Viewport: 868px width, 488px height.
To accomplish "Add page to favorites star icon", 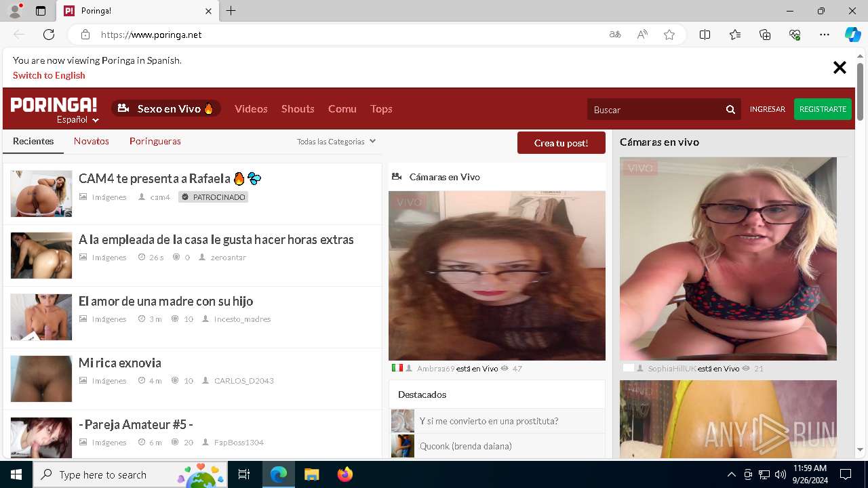I will pos(669,35).
